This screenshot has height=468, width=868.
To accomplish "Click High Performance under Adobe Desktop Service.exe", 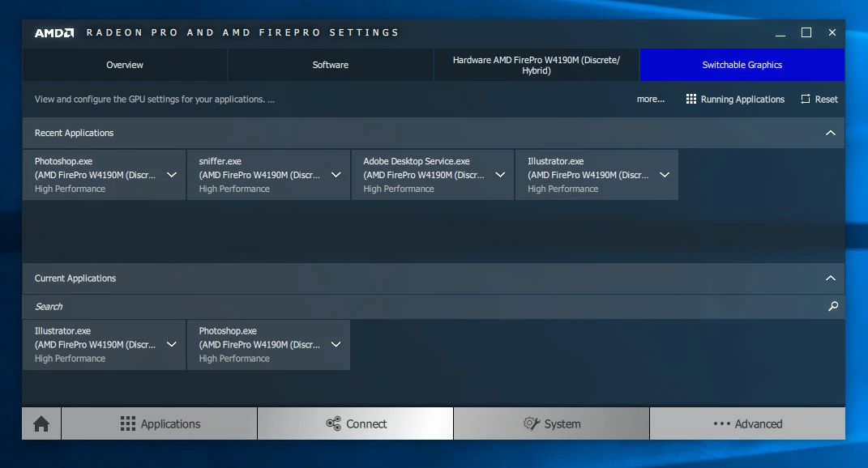I will pos(399,189).
